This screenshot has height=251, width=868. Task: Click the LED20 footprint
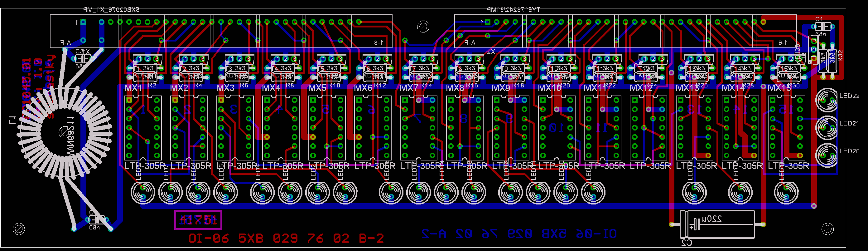(826, 155)
